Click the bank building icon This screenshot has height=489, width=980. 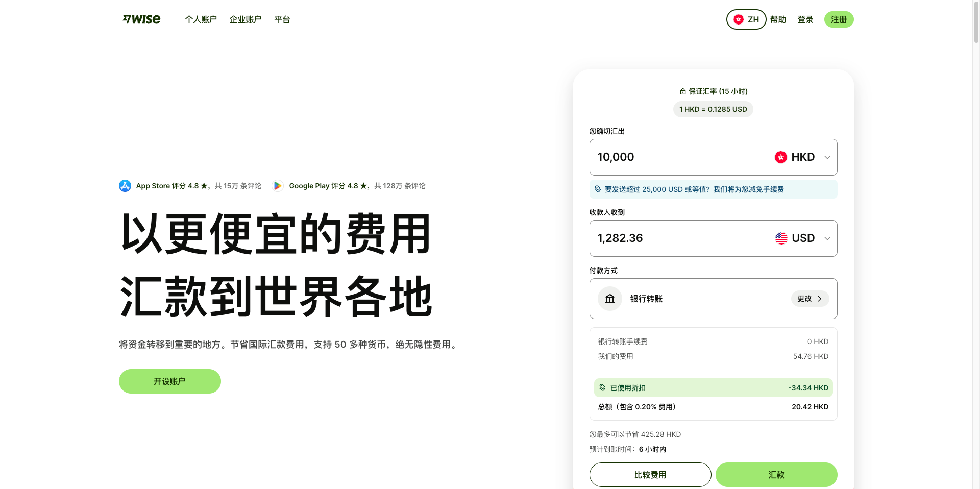point(610,299)
